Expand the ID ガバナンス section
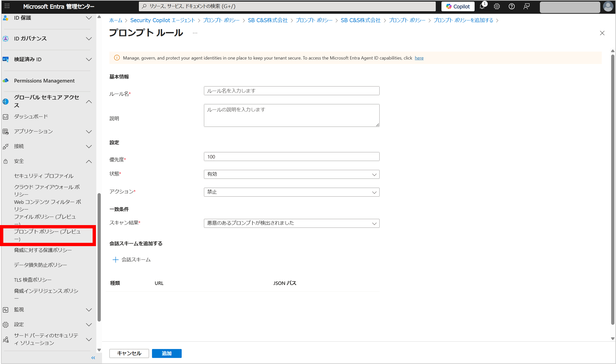The width and height of the screenshot is (616, 364). (x=89, y=38)
